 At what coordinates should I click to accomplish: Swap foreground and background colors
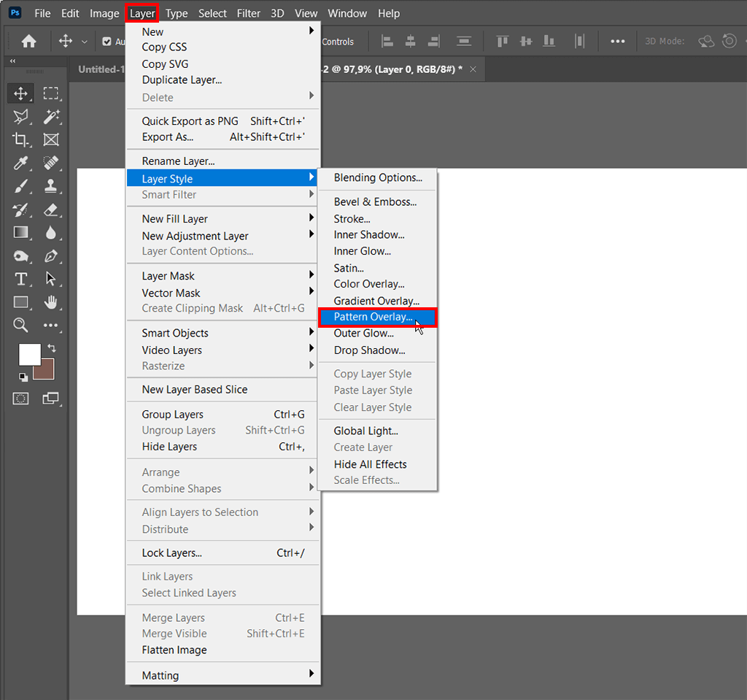(x=52, y=349)
